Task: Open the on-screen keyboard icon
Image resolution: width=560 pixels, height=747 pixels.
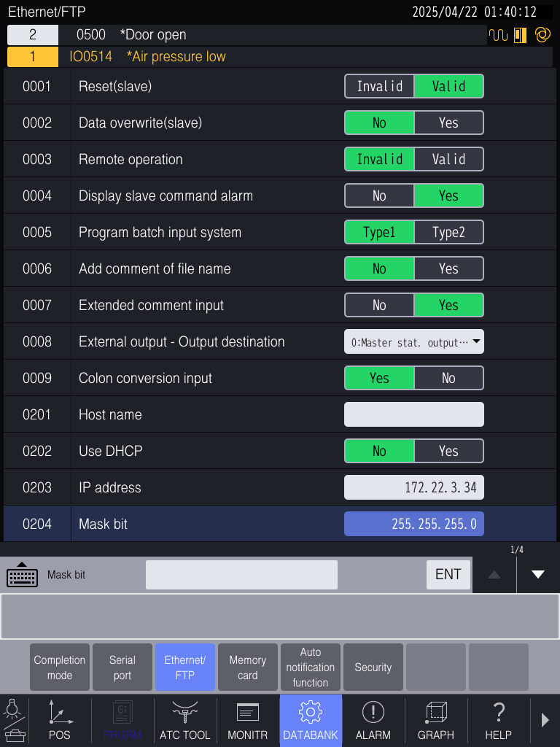Action: coord(22,575)
